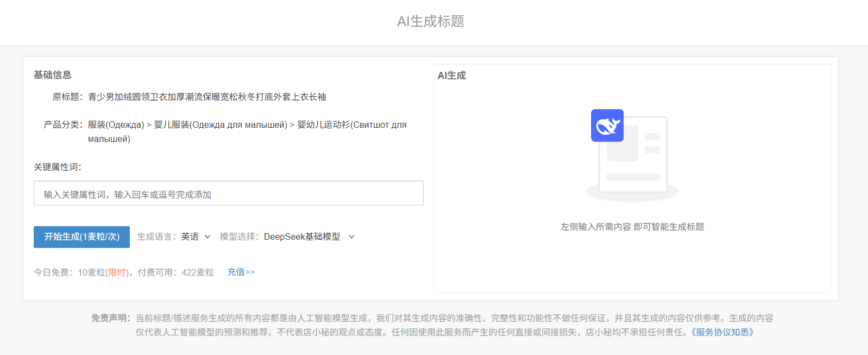Click the chevron arrow beside 英语
The width and height of the screenshot is (868, 355).
point(207,236)
